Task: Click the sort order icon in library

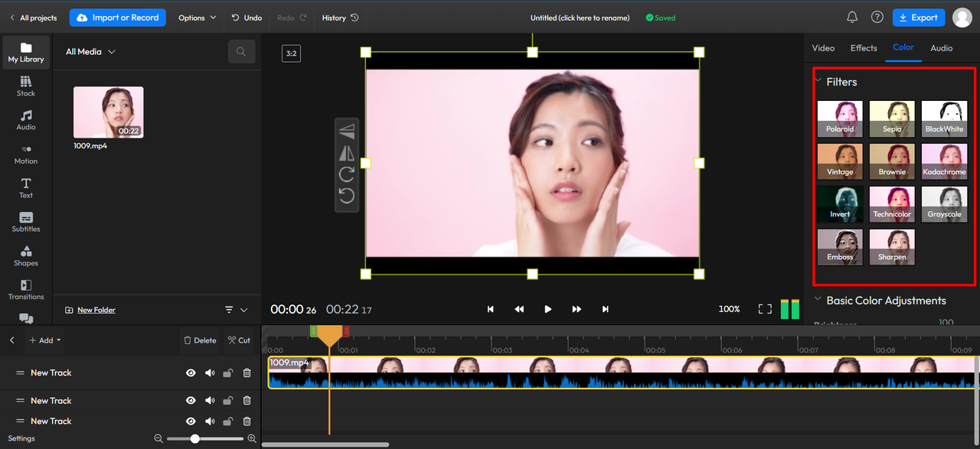Action: 229,310
